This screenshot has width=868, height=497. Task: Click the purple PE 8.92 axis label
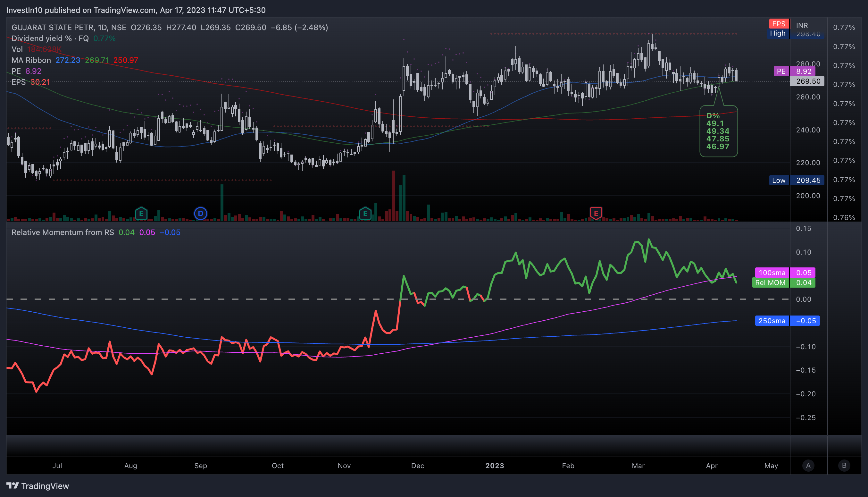(794, 71)
